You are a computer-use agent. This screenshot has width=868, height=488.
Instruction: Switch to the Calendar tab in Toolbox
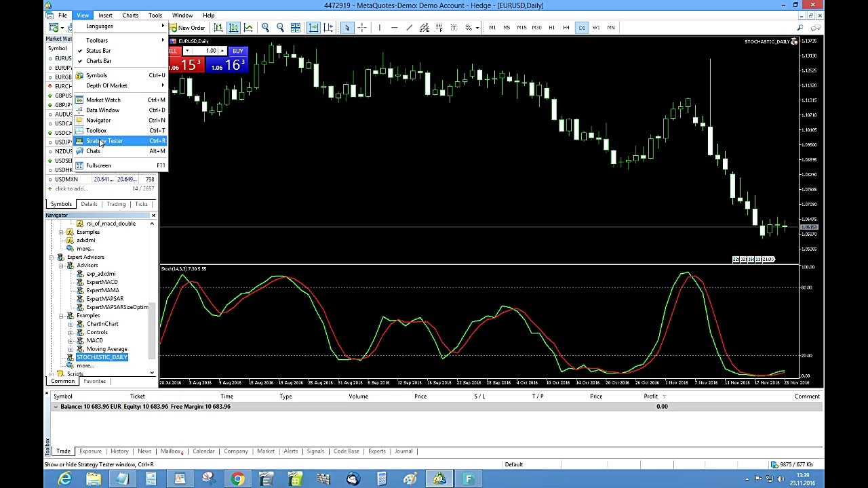[x=203, y=451]
